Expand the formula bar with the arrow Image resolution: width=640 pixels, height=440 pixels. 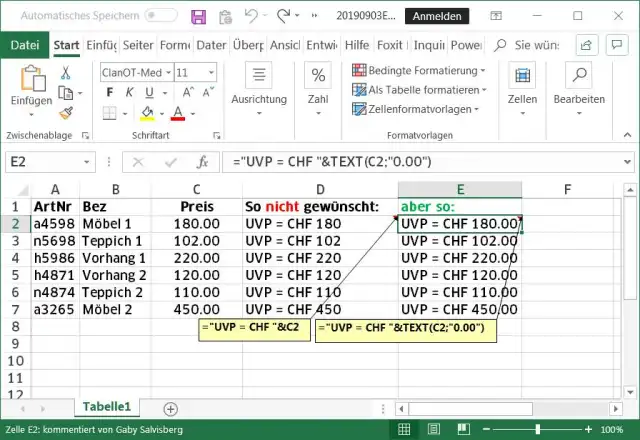pyautogui.click(x=627, y=162)
